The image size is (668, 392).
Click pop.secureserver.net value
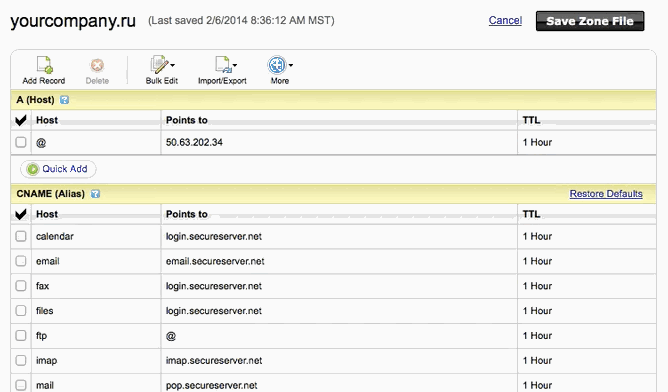[212, 385]
